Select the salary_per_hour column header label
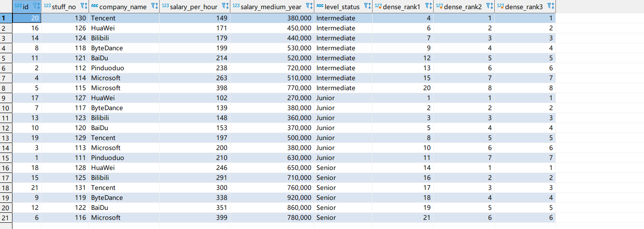Screen dimensions: 644x229 coord(193,6)
